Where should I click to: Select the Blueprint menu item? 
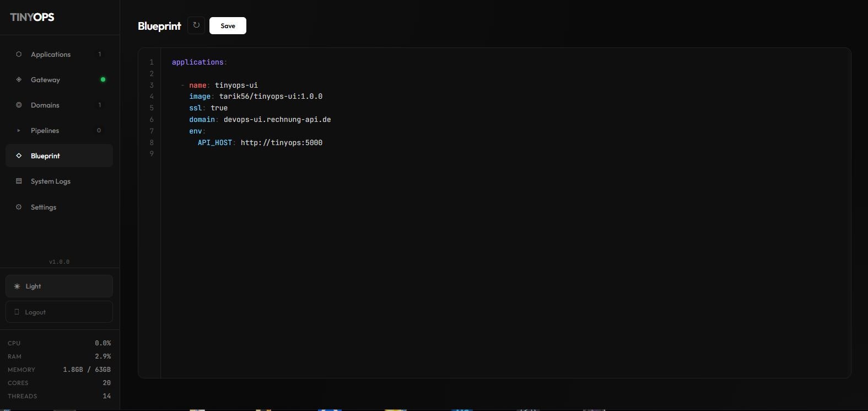tap(59, 156)
